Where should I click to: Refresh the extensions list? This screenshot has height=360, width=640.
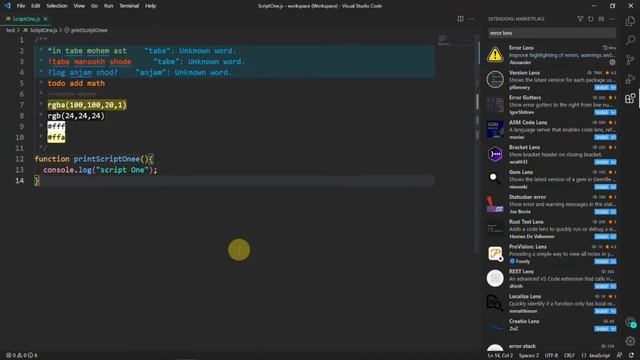coord(591,19)
